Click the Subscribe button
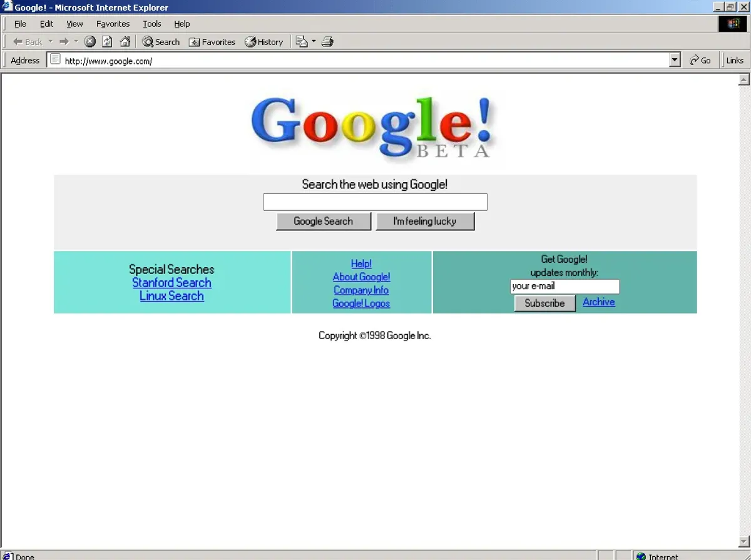 click(544, 303)
